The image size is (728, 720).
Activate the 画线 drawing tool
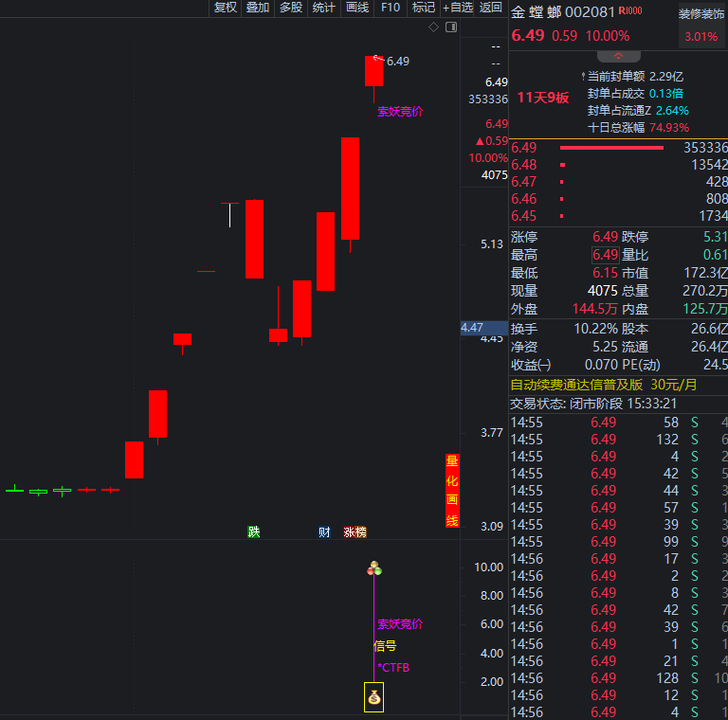tap(357, 8)
